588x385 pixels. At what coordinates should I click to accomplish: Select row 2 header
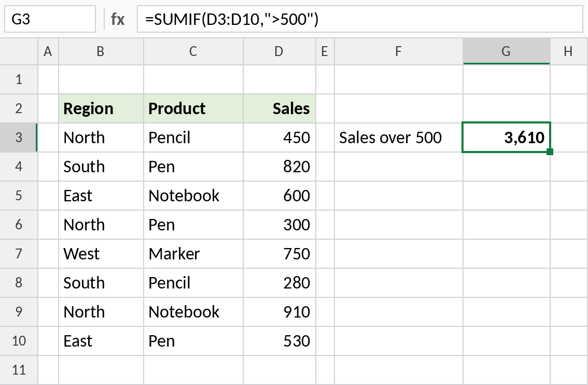(19, 109)
